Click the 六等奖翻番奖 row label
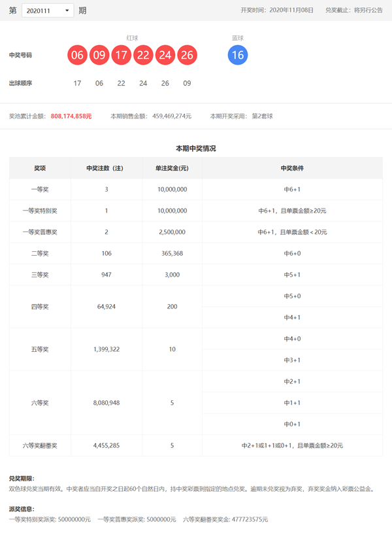Viewport: 392px width, 533px height. (x=40, y=445)
